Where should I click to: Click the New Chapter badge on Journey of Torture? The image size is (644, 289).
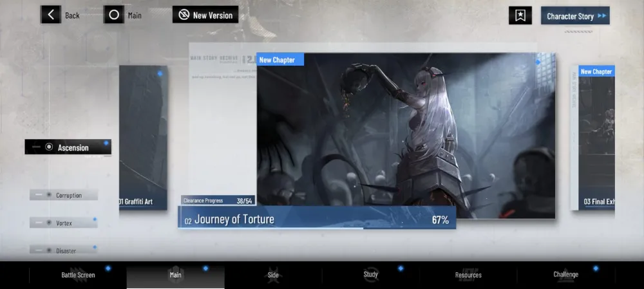coord(280,59)
